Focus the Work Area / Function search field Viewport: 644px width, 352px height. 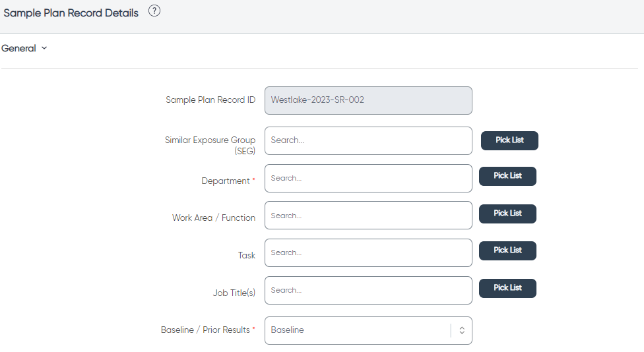[368, 216]
